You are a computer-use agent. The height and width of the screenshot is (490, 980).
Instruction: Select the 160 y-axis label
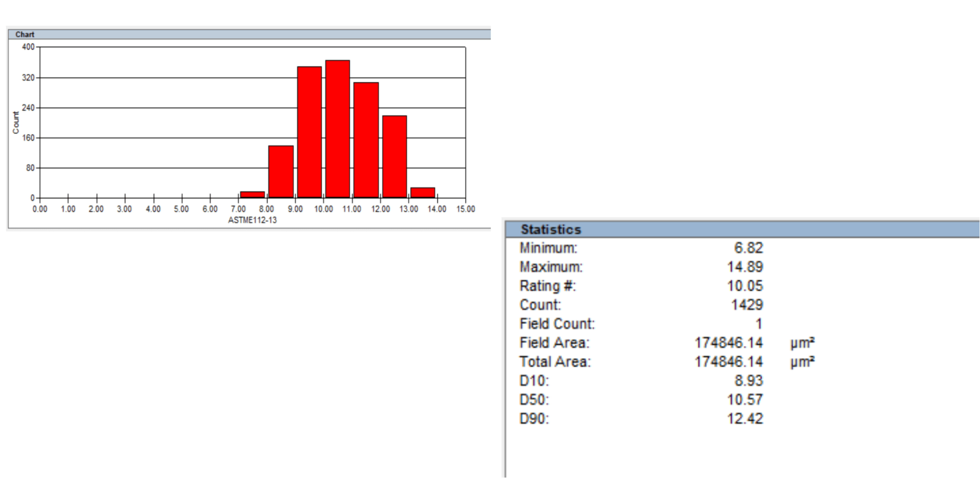[28, 138]
